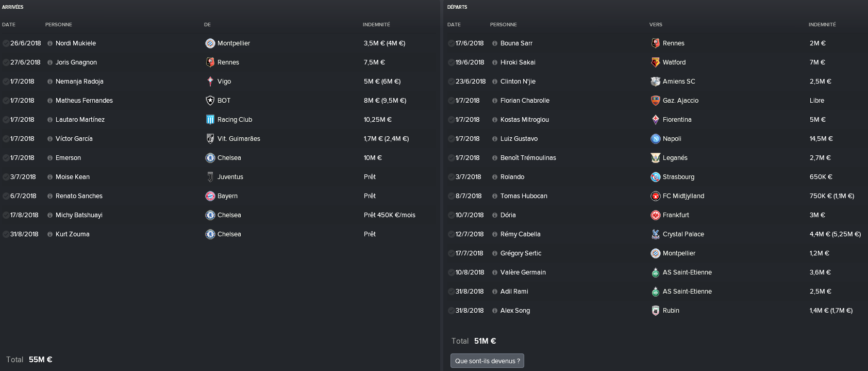Click the Crystal Palace crest icon
This screenshot has height=371, width=868.
coord(655,234)
